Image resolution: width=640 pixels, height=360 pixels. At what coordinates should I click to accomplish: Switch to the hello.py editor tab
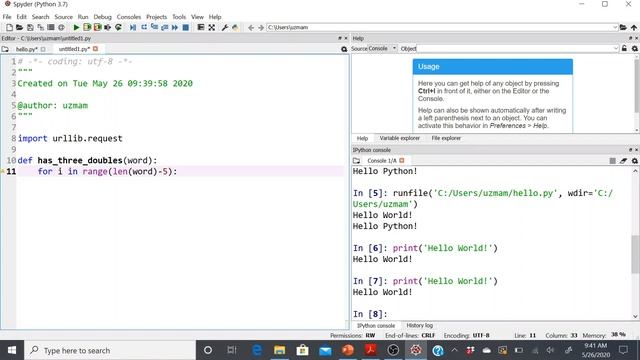tap(27, 49)
